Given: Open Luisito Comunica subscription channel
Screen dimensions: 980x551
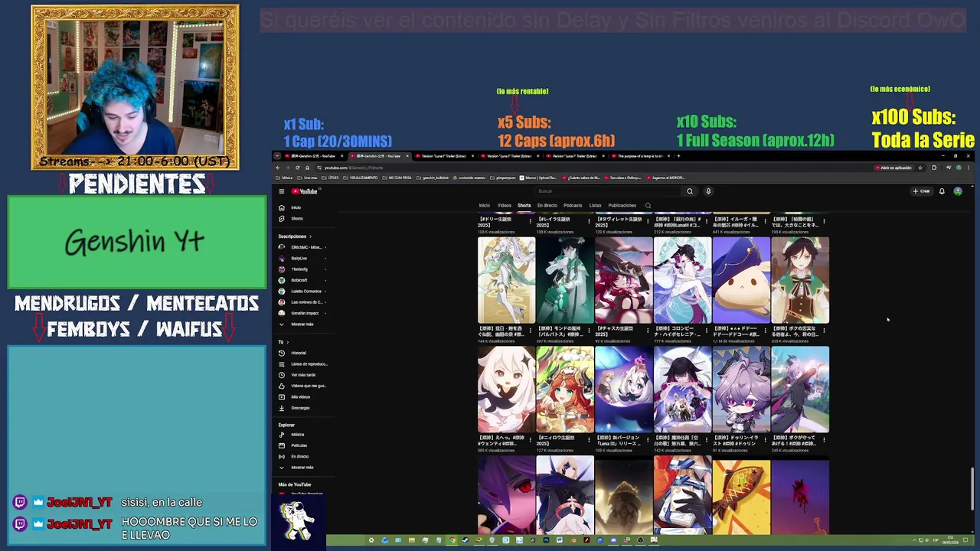Looking at the screenshot, I should pos(303,291).
